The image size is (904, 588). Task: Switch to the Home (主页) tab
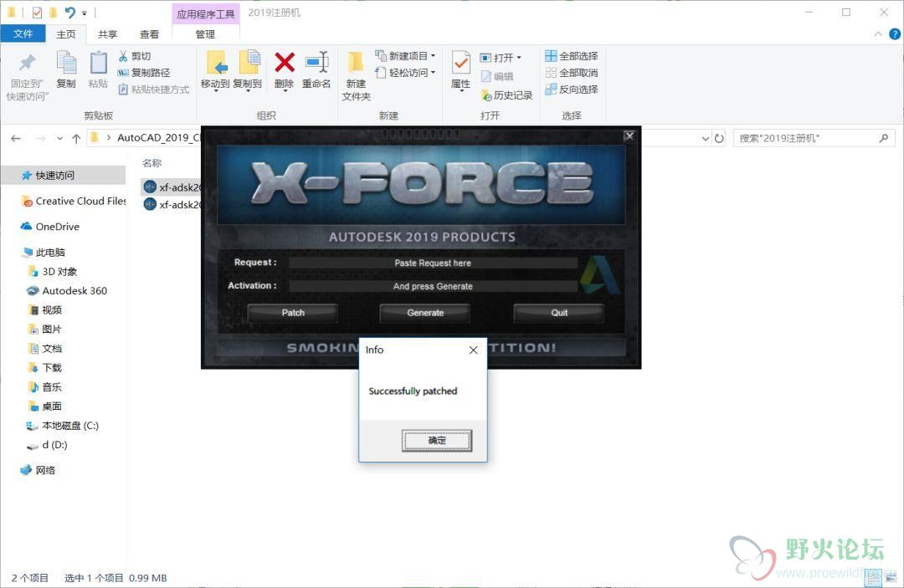coord(66,34)
